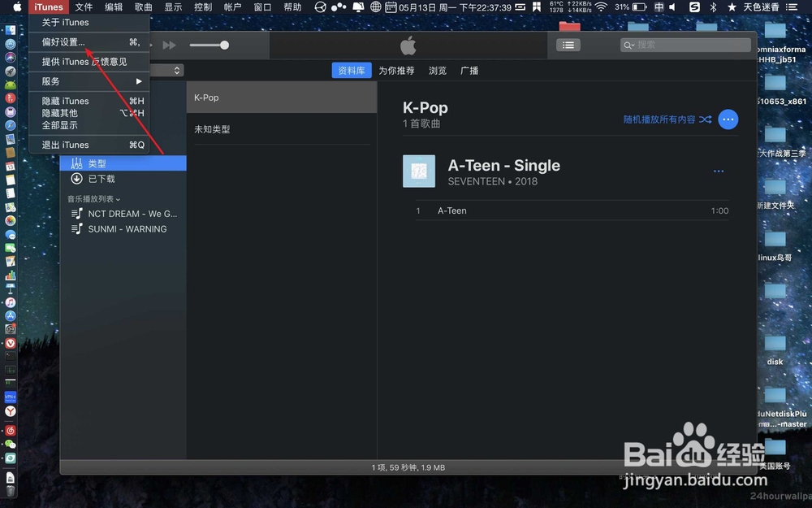Open the Account (帐户) menu

(x=232, y=7)
